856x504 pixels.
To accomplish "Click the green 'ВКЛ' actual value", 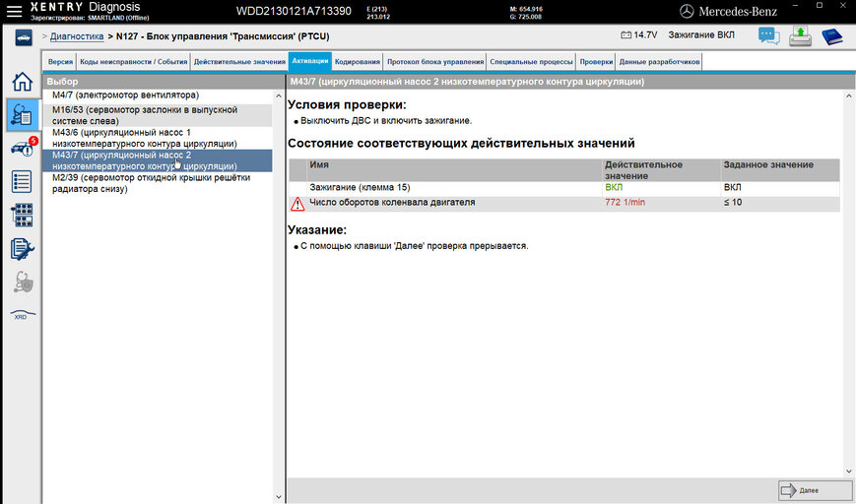I will pos(614,187).
